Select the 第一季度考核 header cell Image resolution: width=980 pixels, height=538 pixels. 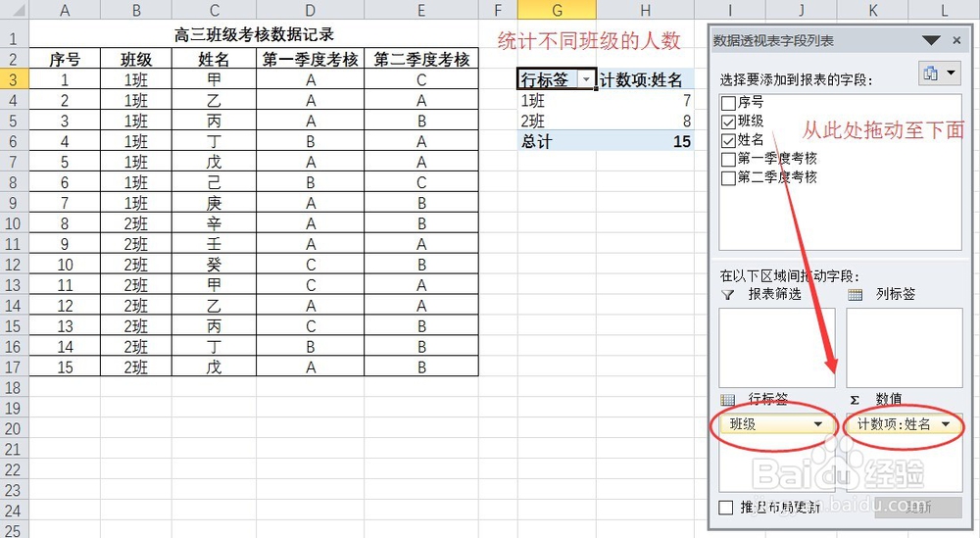point(310,60)
